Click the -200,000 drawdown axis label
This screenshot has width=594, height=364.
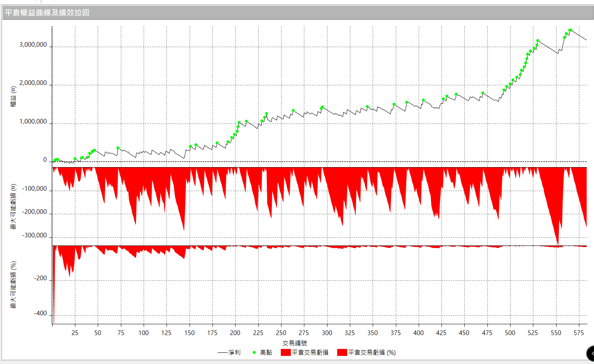34,212
